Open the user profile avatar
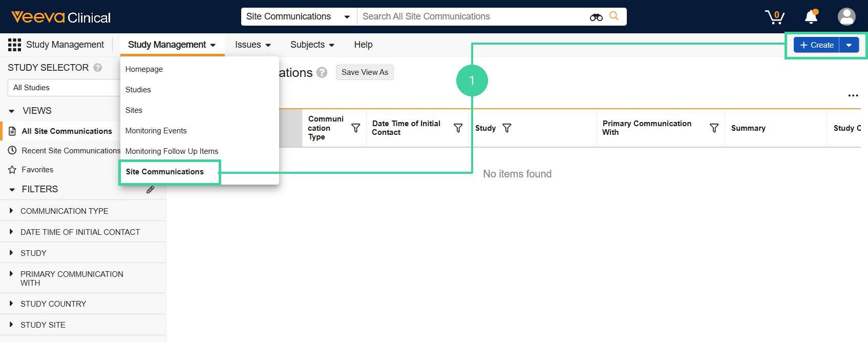 [846, 16]
